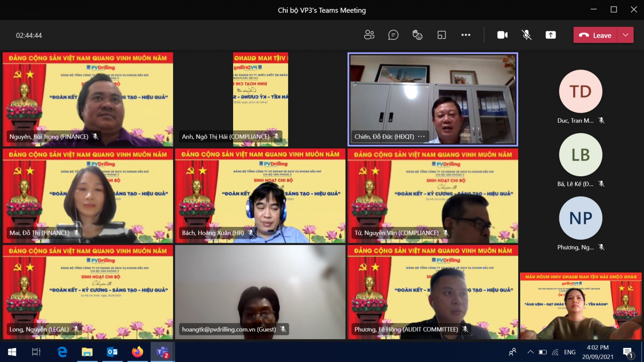Leave the meeting
Image resolution: width=644 pixels, height=362 pixels.
coord(595,35)
